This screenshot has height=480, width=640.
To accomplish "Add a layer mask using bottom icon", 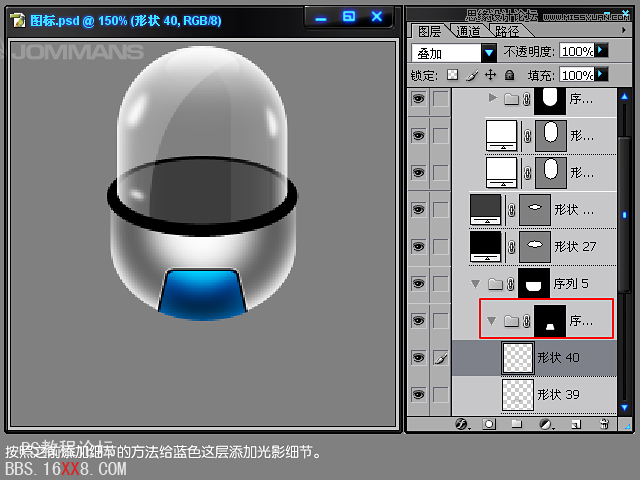I will click(x=489, y=424).
